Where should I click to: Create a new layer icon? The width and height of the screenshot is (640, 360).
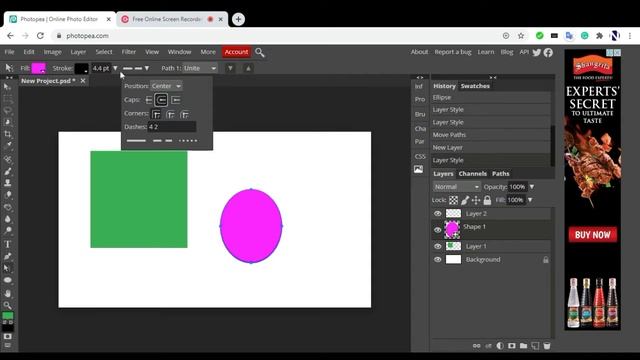click(535, 346)
